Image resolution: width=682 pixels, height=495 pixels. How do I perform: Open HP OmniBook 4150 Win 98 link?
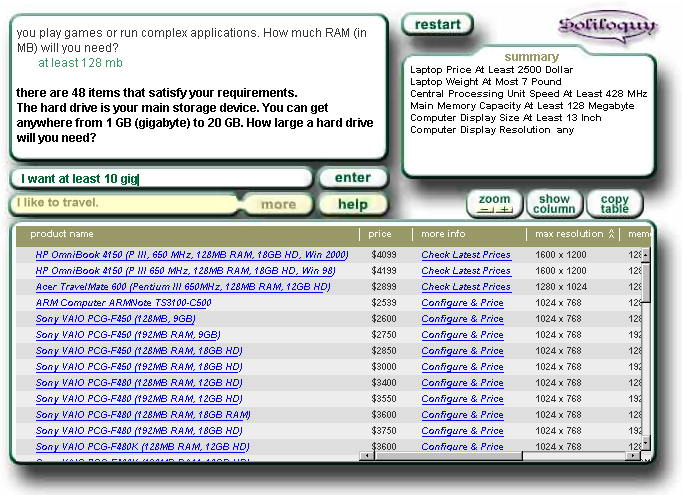[186, 271]
